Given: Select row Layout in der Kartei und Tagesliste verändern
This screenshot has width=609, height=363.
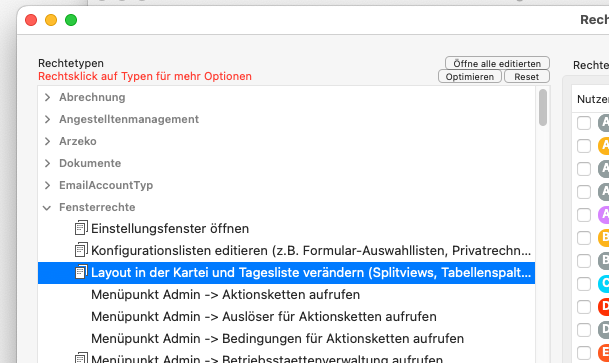Looking at the screenshot, I should [286, 273].
